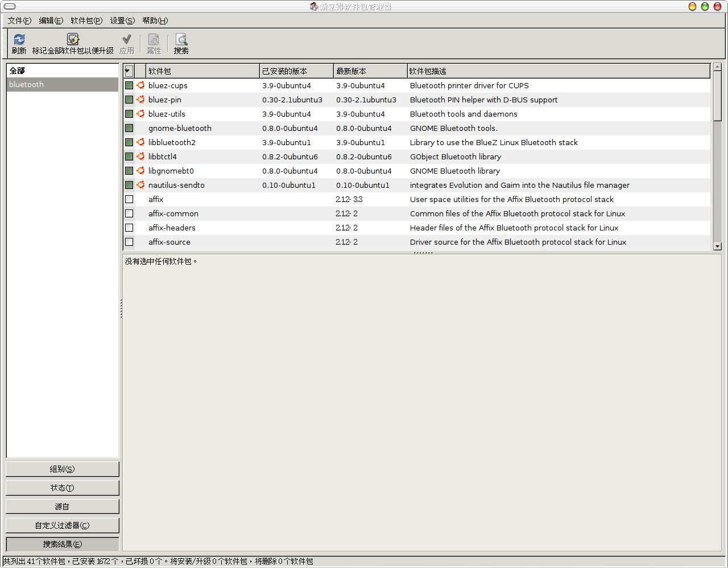This screenshot has width=728, height=568.
Task: Toggle status box for nautilus-sendto
Action: 129,185
